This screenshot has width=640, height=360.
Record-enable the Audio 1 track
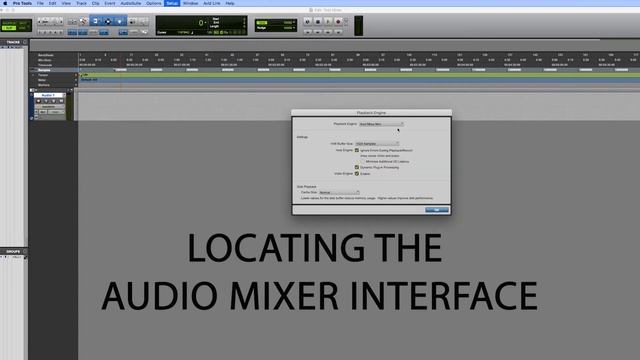38,101
